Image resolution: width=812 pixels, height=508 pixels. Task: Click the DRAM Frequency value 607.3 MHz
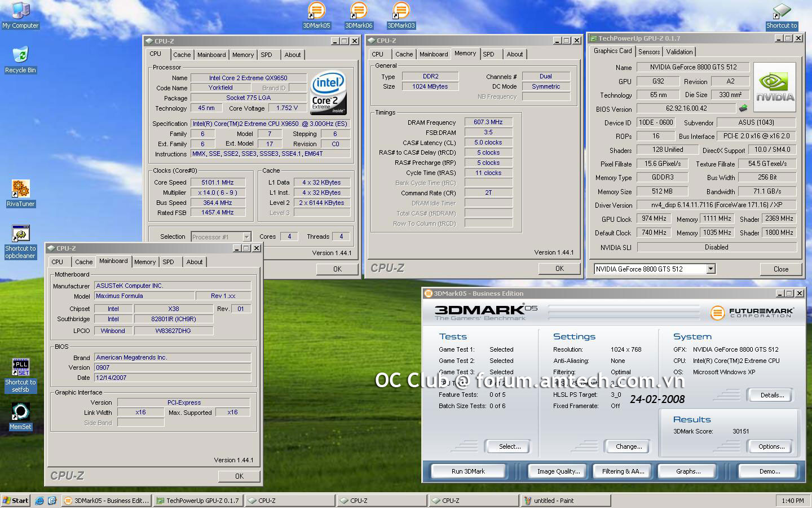[488, 122]
